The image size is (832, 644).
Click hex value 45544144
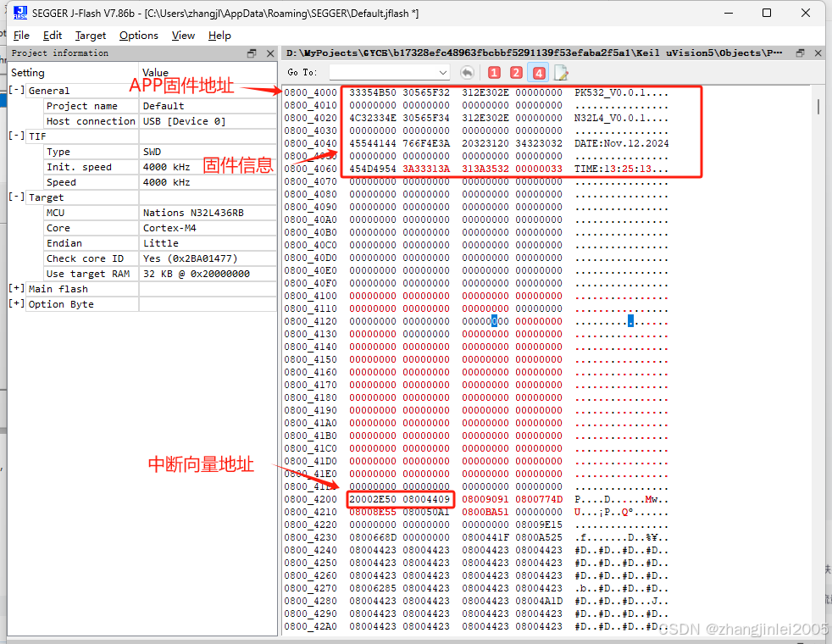tap(373, 143)
